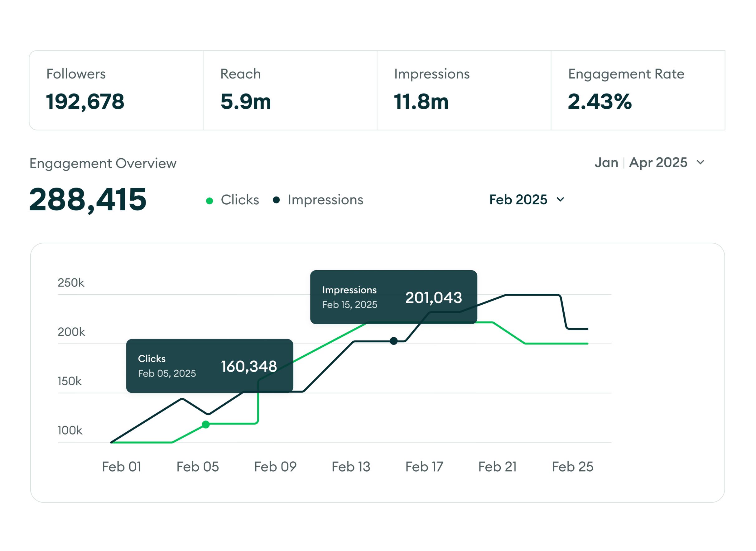Screen dimensions: 756x551
Task: Toggle the Impressions legend series
Action: coord(325,200)
